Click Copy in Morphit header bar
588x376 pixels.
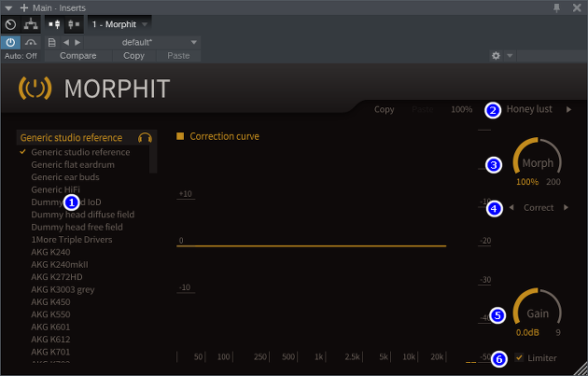384,109
